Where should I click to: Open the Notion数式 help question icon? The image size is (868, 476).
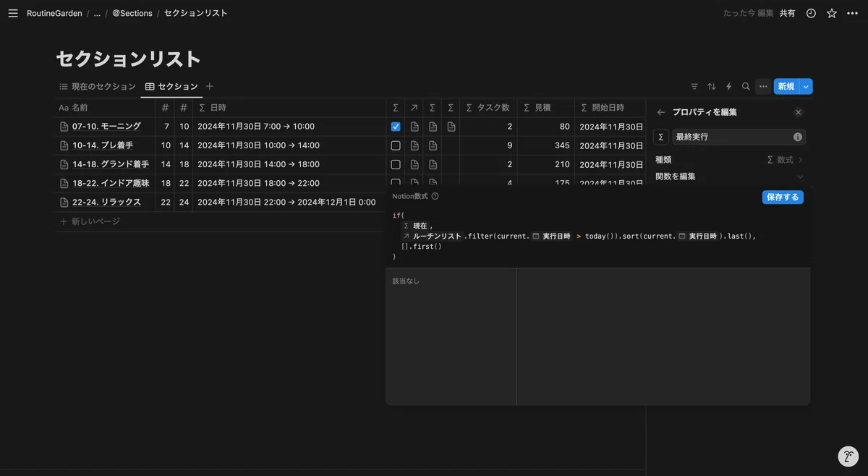435,196
